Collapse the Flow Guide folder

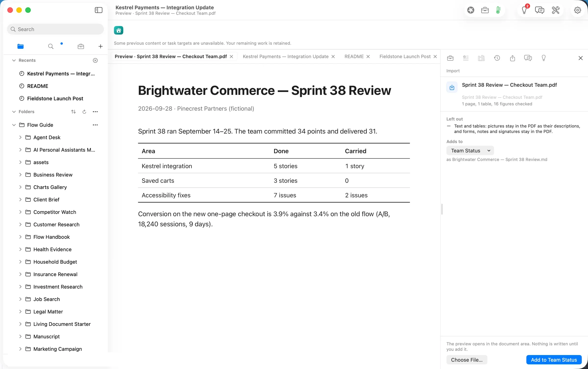(x=14, y=125)
